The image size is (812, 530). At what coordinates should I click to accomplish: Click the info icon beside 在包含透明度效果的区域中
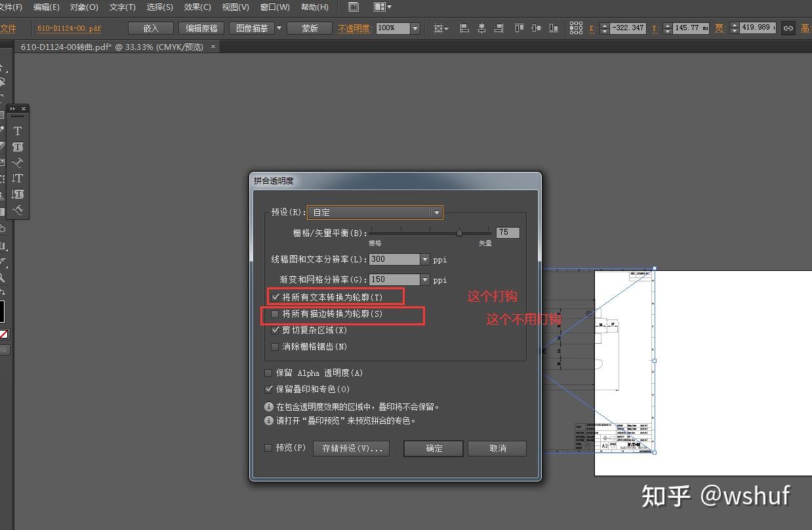tap(269, 407)
